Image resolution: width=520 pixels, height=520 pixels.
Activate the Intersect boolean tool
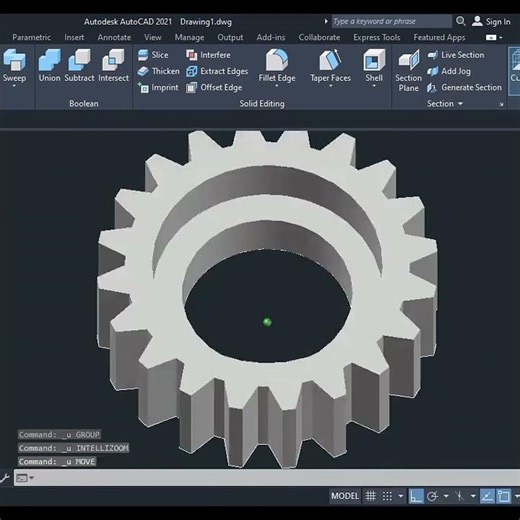pos(113,65)
